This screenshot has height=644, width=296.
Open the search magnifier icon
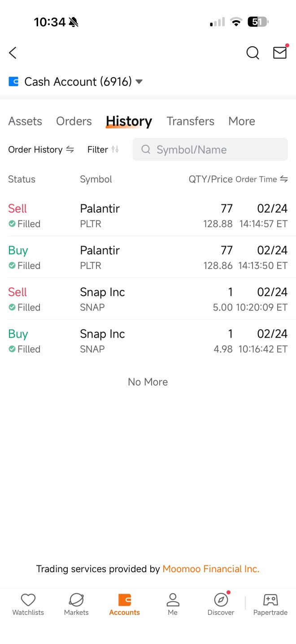pos(253,53)
